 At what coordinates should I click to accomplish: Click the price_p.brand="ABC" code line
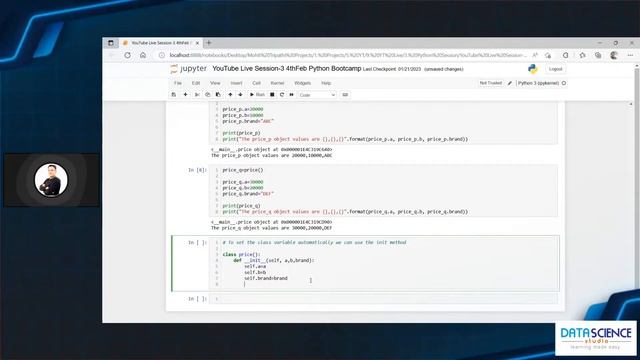tap(248, 121)
